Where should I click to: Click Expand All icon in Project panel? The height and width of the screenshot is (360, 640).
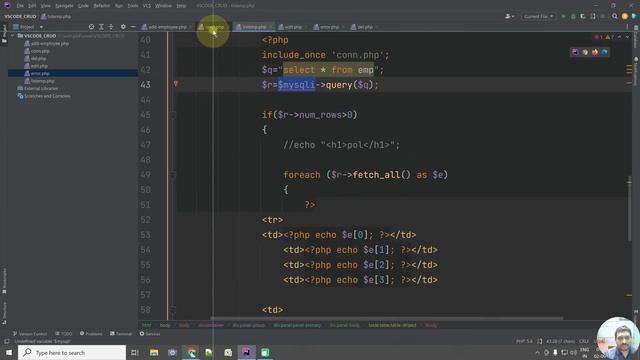101,27
